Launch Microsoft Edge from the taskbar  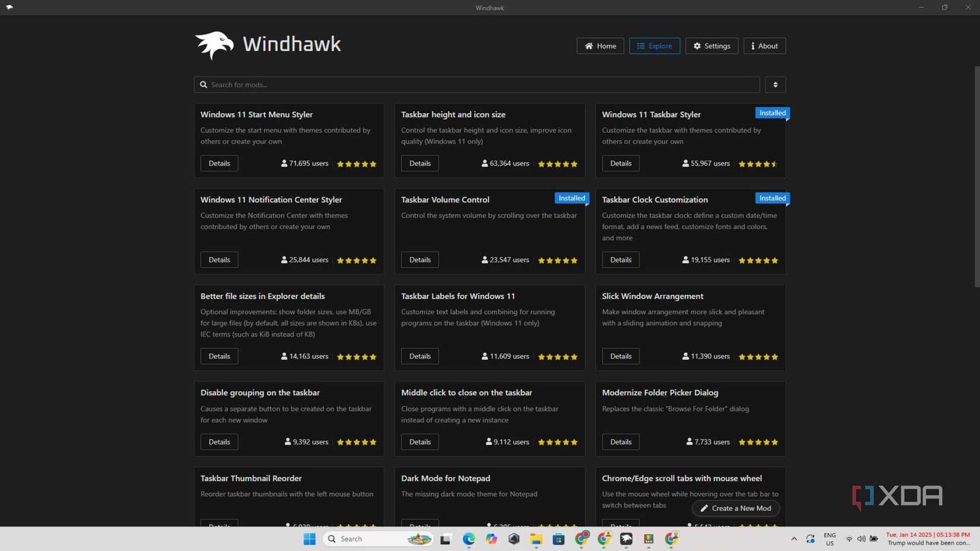469,539
